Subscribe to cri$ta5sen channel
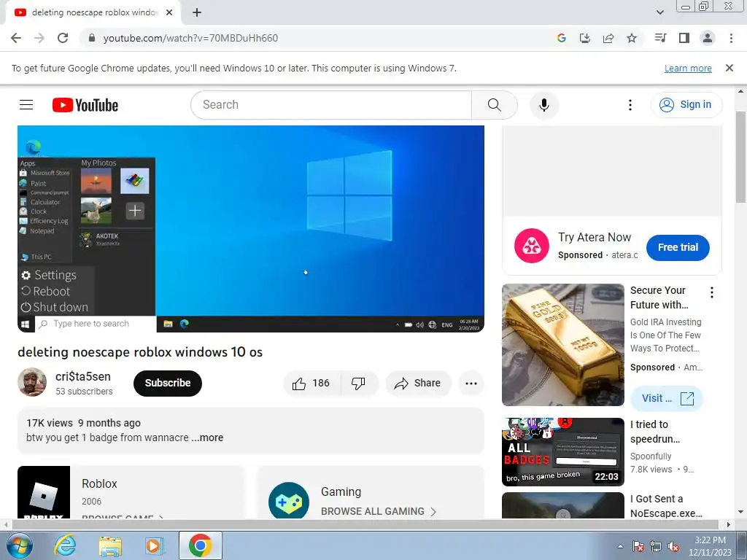The width and height of the screenshot is (747, 560). [x=168, y=384]
